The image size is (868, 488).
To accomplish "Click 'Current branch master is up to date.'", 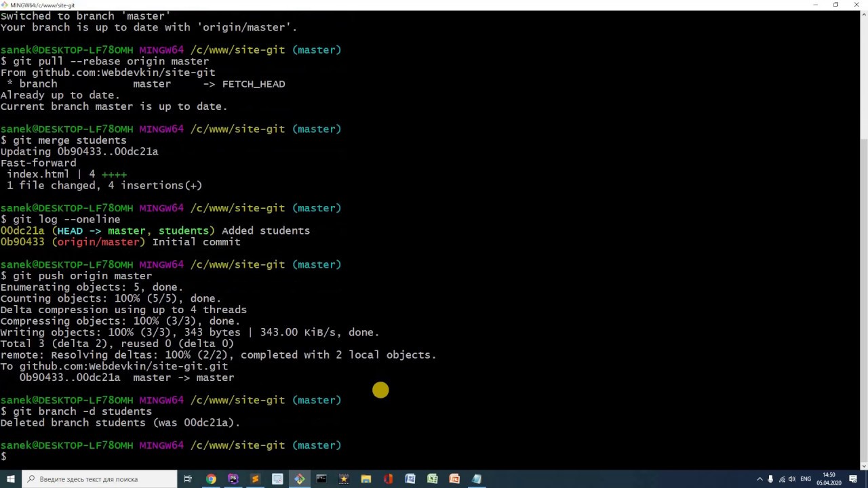I will [114, 106].
